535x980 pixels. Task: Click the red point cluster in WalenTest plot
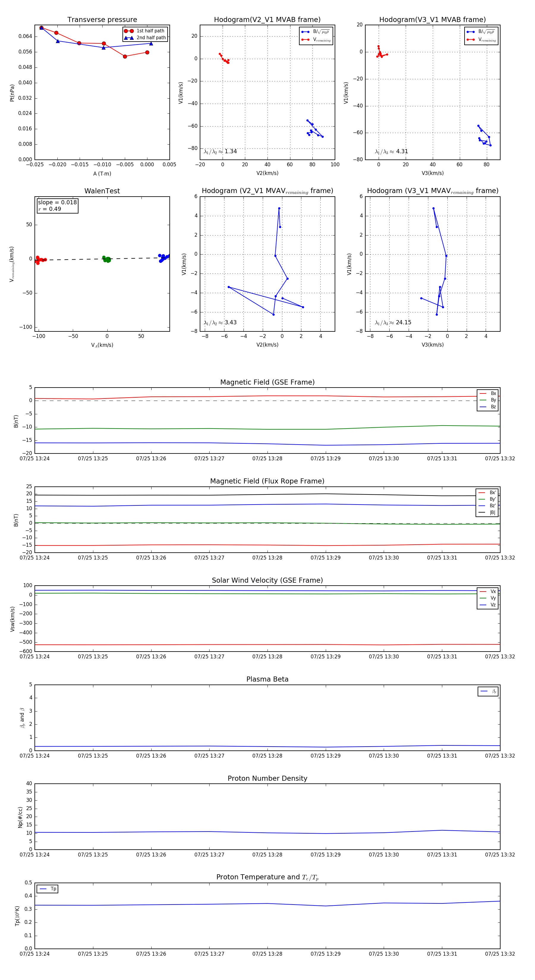[x=40, y=260]
